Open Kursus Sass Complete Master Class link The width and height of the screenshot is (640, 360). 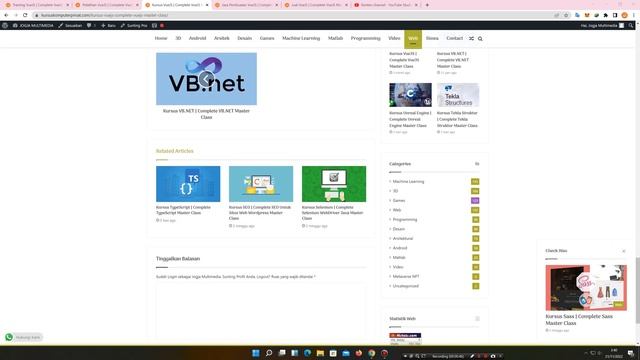pyautogui.click(x=579, y=320)
